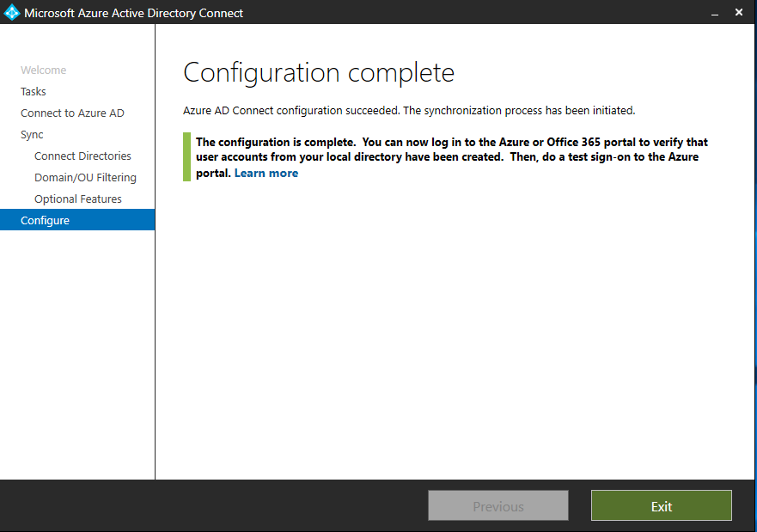Select the Sync step in sidebar
The height and width of the screenshot is (532, 757).
32,135
